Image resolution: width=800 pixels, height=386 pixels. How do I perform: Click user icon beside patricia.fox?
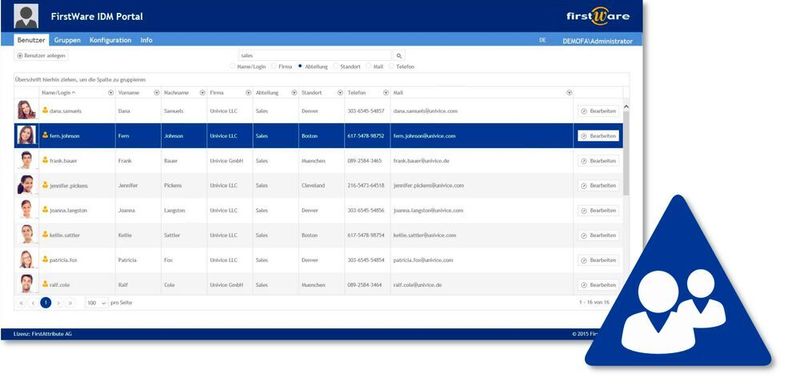click(45, 260)
